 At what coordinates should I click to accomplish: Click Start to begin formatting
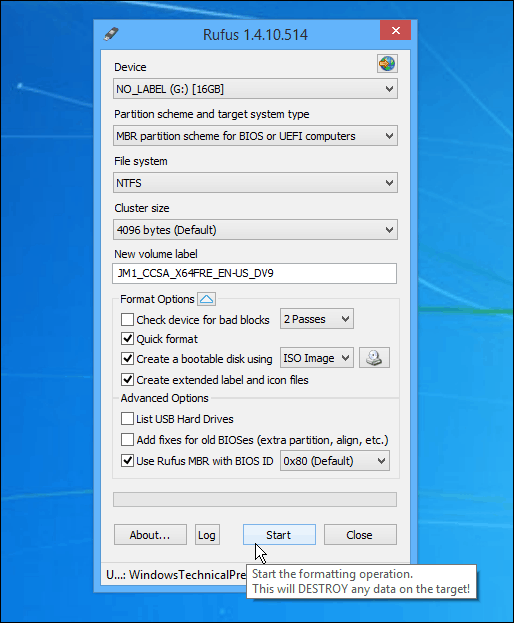(279, 535)
